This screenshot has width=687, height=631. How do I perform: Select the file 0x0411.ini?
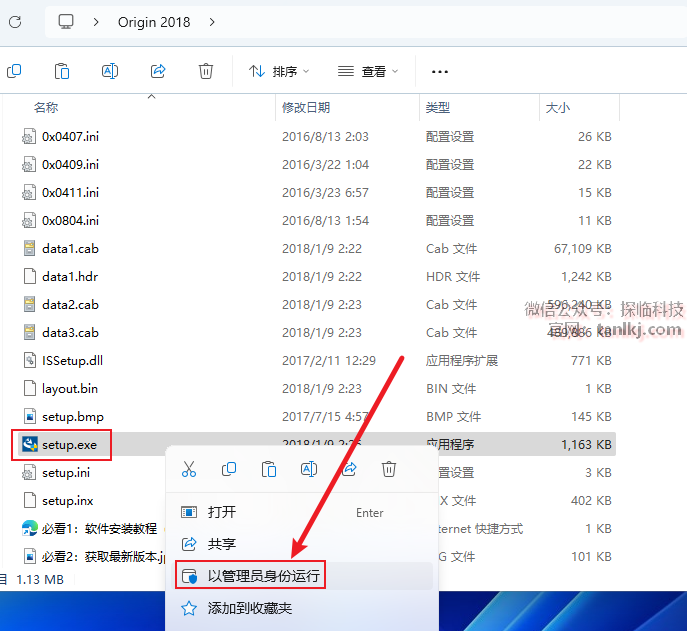(x=70, y=193)
